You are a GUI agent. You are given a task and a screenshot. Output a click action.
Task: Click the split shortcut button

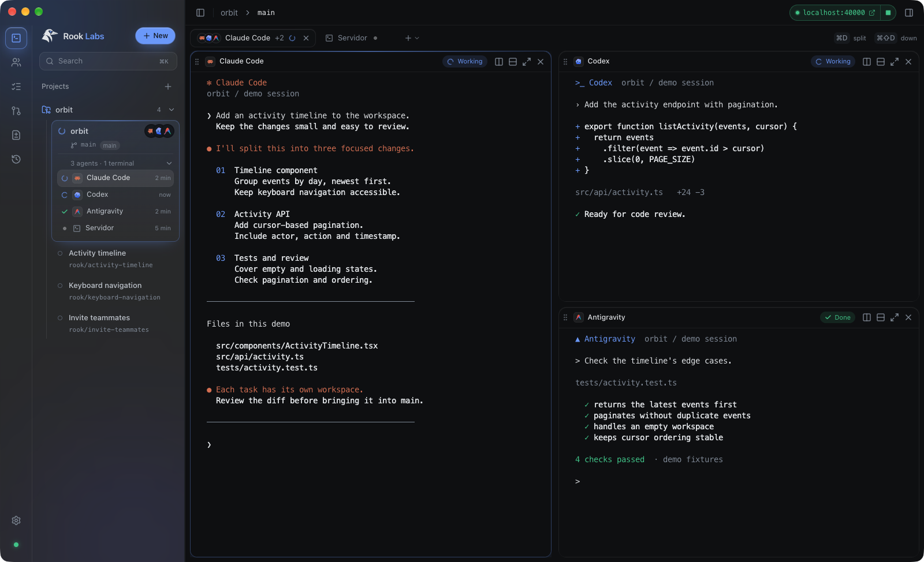point(851,38)
